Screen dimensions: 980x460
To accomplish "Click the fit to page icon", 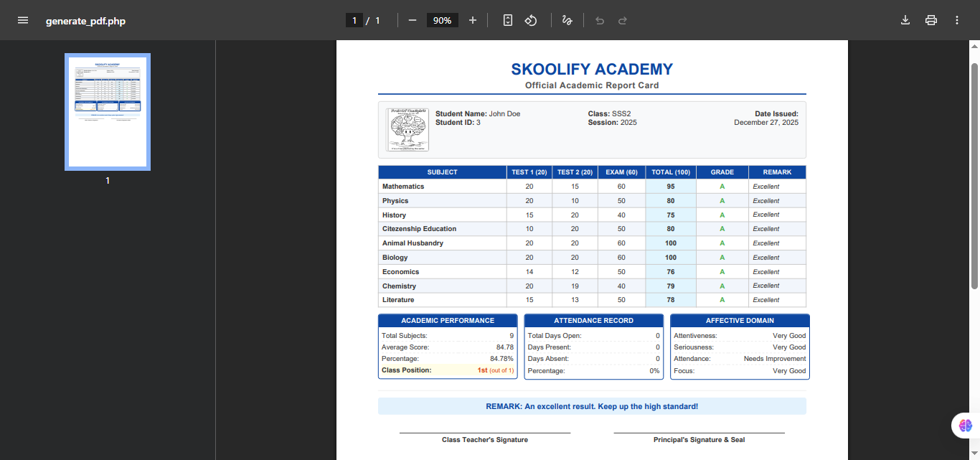I will [x=508, y=20].
